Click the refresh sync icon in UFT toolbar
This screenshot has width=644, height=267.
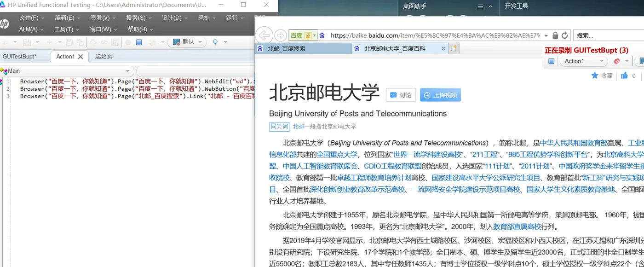click(x=93, y=42)
